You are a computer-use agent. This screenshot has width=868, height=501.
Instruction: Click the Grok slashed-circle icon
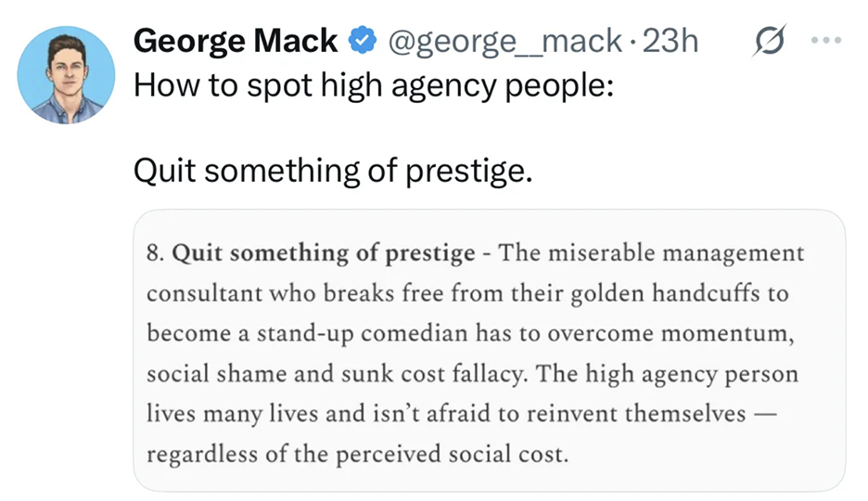coord(772,42)
